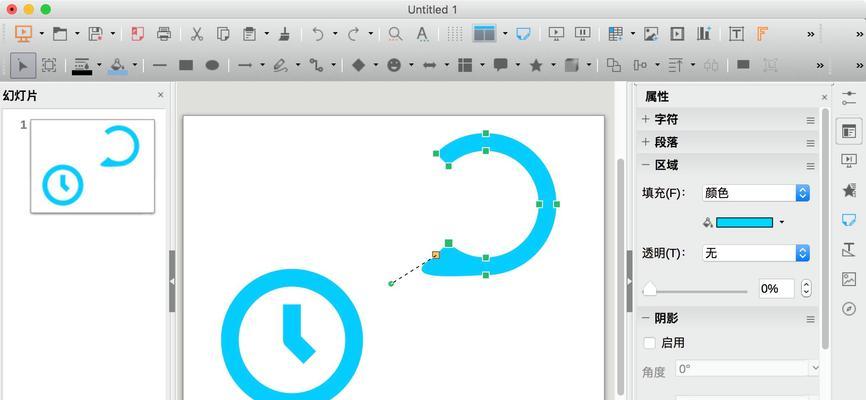Open the 透明 transparency type combo box
Screen dimensions: 866x400
click(x=756, y=253)
